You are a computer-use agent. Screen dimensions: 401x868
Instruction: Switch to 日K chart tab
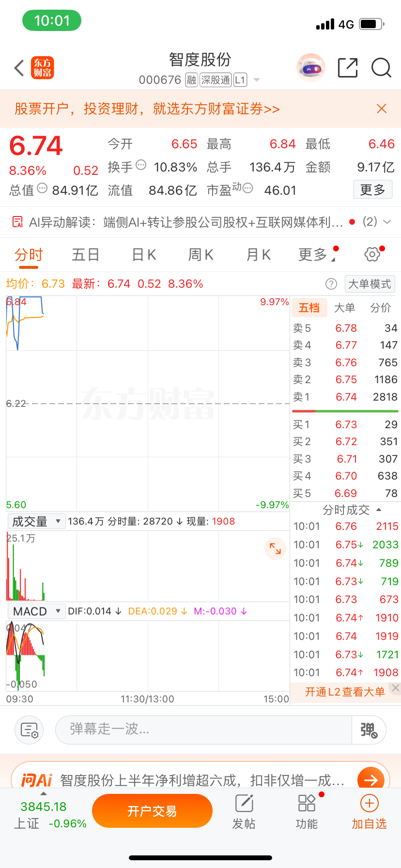point(144,255)
